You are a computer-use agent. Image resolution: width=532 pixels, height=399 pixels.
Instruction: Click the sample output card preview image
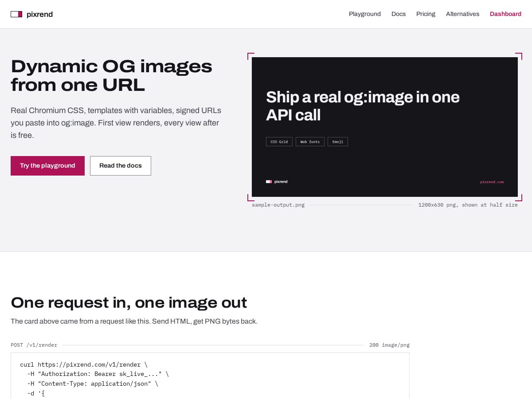(385, 127)
